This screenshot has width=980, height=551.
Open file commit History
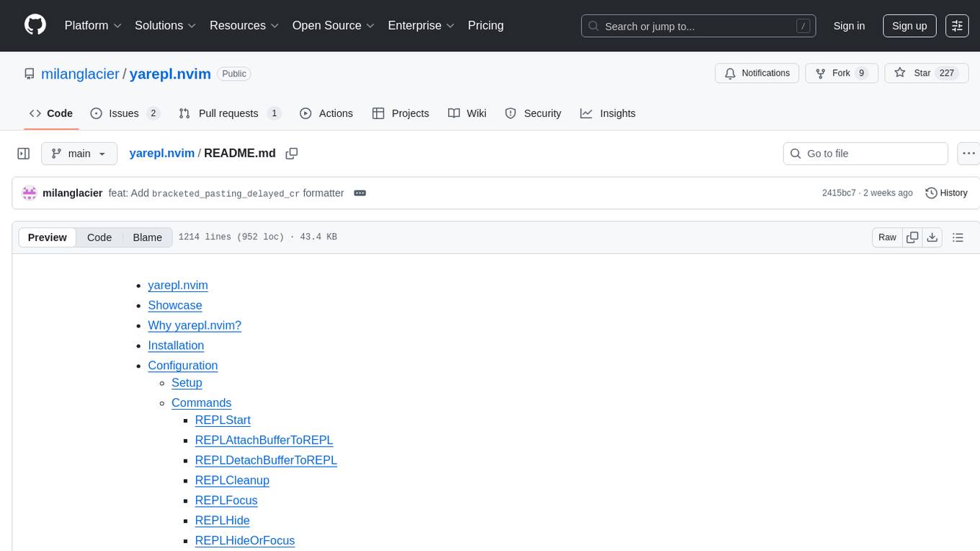tap(946, 193)
